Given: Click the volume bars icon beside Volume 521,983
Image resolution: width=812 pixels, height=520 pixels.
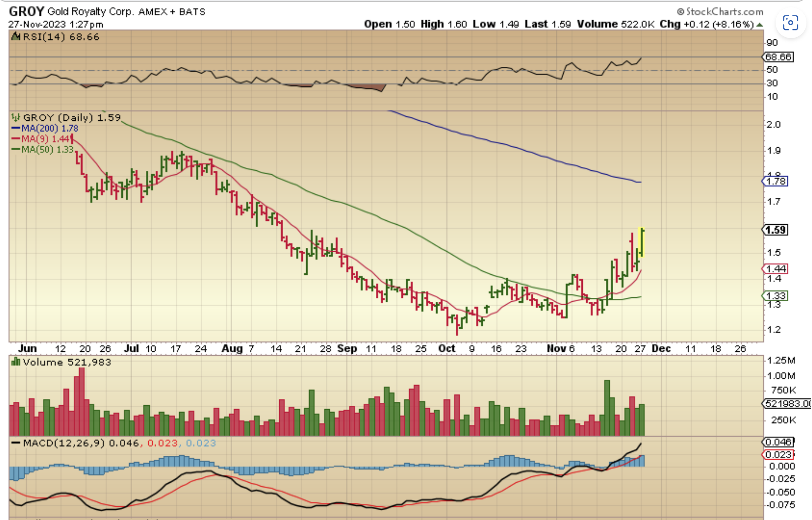Looking at the screenshot, I should (16, 362).
